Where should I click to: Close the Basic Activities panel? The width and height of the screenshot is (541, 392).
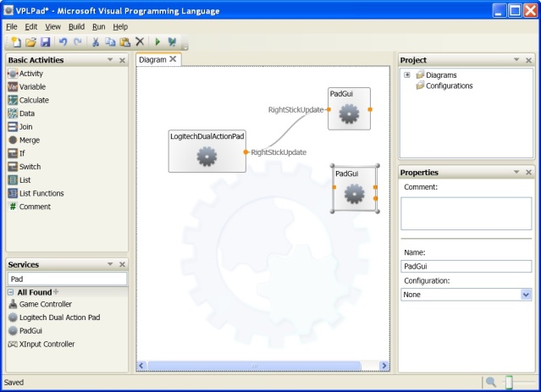click(x=122, y=60)
